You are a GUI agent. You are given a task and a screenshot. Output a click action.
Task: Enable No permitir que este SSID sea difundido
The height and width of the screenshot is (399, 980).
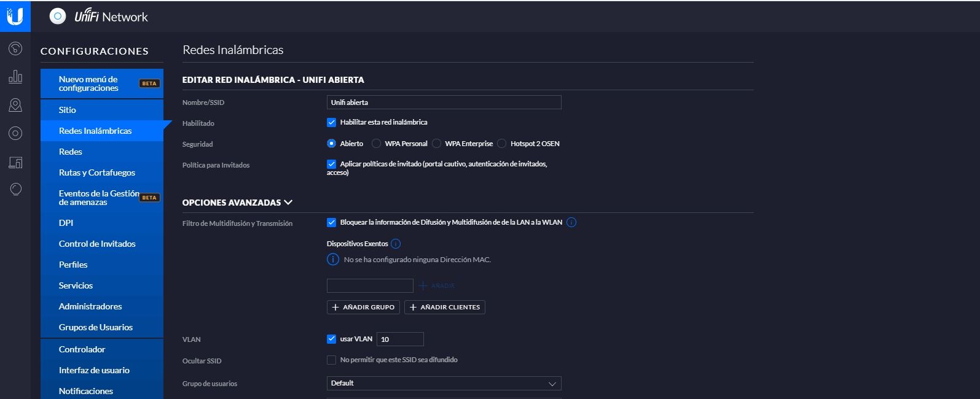(332, 360)
